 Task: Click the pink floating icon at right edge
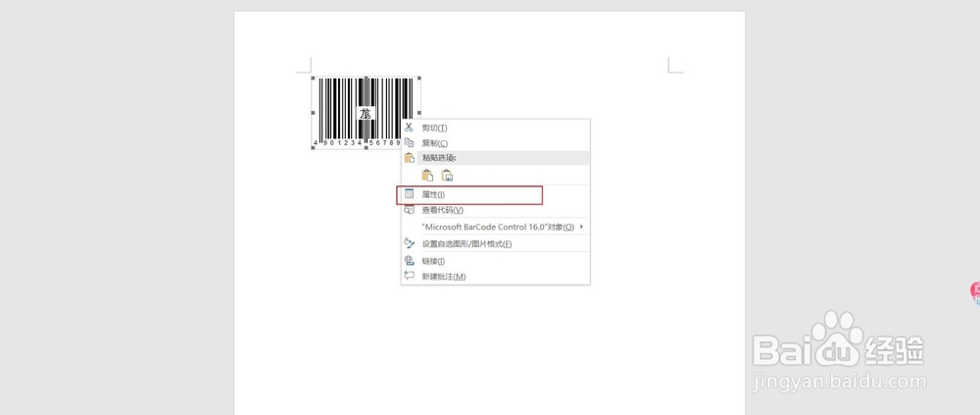pyautogui.click(x=975, y=292)
